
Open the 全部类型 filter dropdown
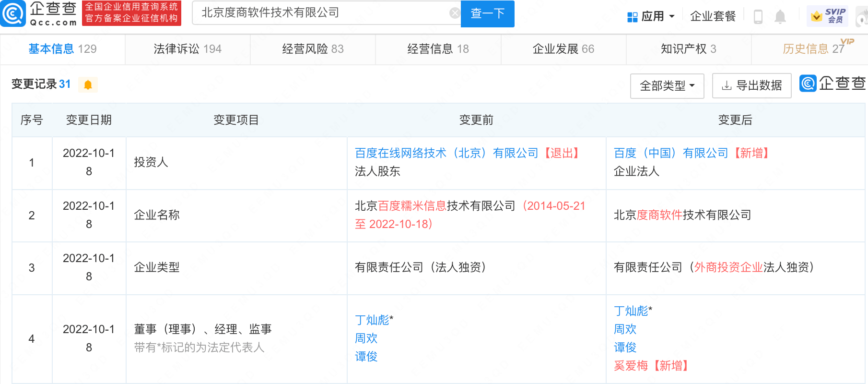tap(667, 86)
